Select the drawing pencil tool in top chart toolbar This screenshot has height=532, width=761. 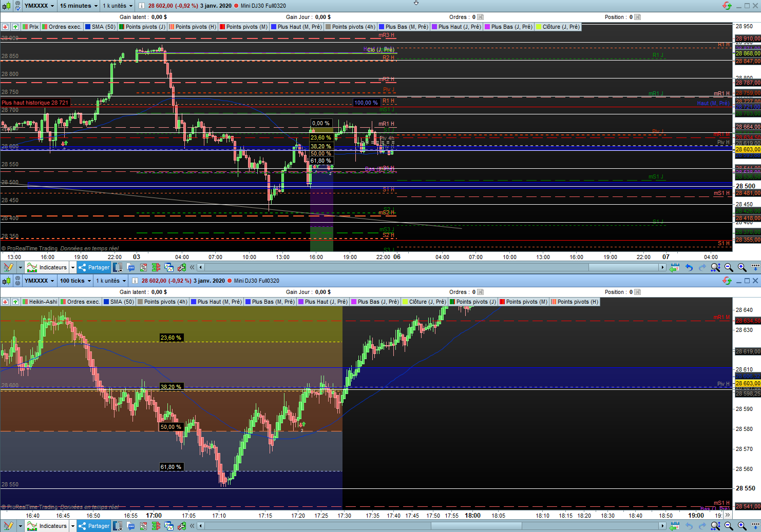(x=8, y=267)
